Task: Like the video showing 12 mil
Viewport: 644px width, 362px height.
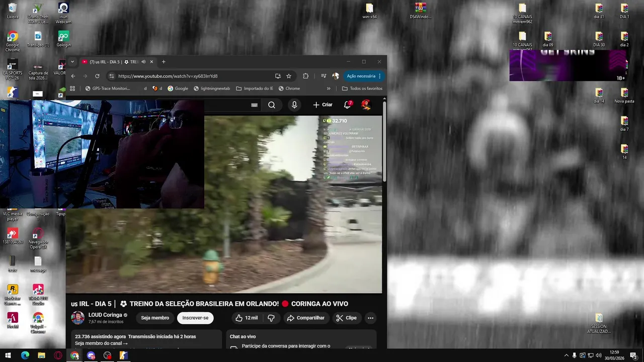Action: point(247,318)
